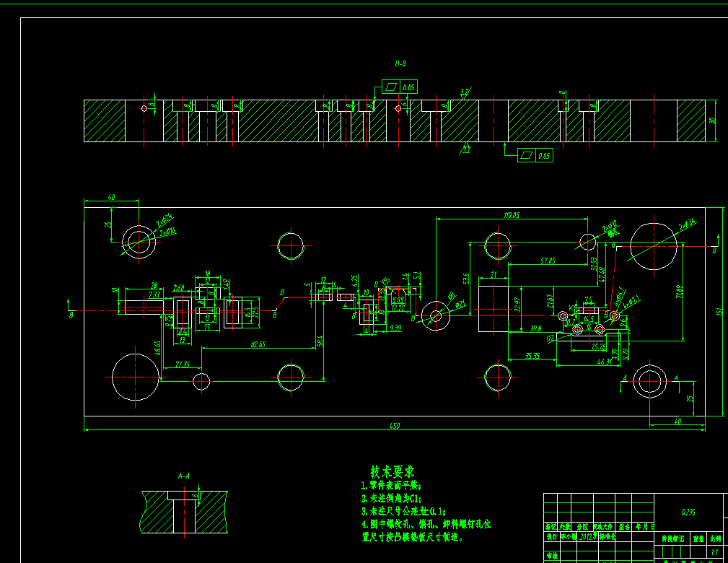This screenshot has width=728, height=563.
Task: Click the 78.89 vertical dimension
Action: point(680,292)
